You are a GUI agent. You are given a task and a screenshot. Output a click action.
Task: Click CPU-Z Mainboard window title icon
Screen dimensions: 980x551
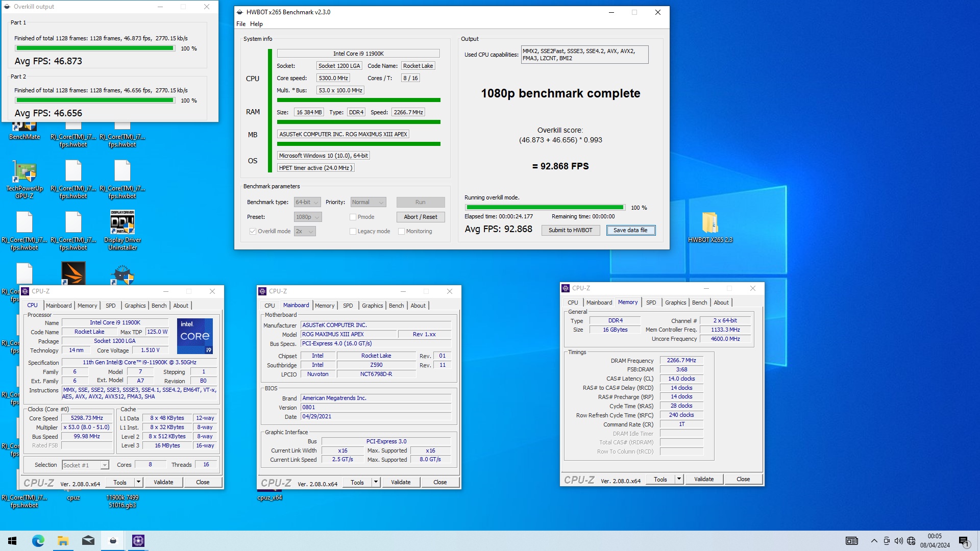click(x=262, y=291)
